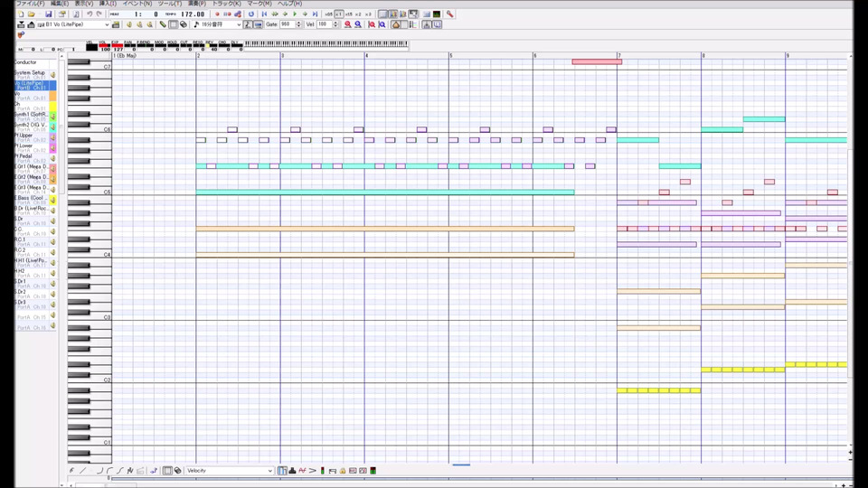Choose the bottom toolbar selection rectangle tool
The width and height of the screenshot is (868, 488).
(167, 470)
